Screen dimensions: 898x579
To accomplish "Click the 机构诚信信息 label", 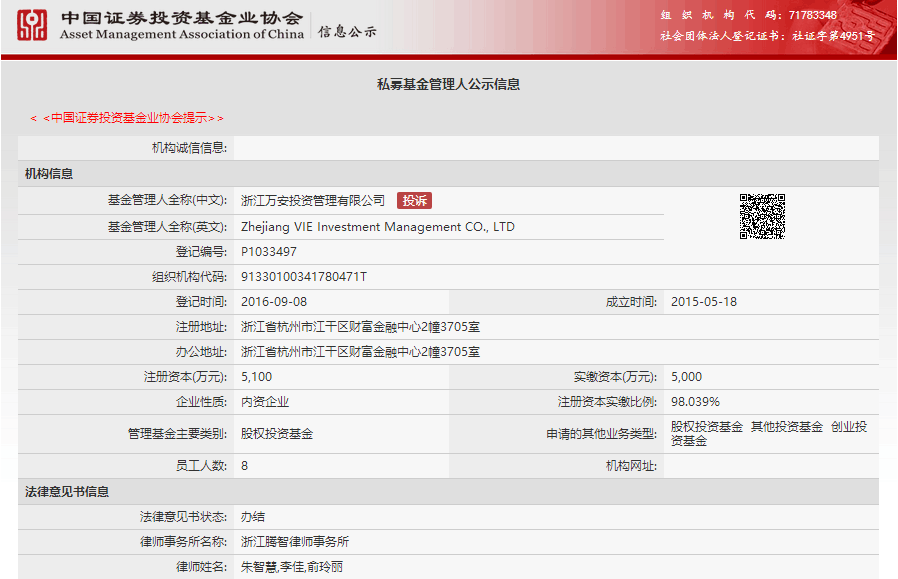I will 189,148.
